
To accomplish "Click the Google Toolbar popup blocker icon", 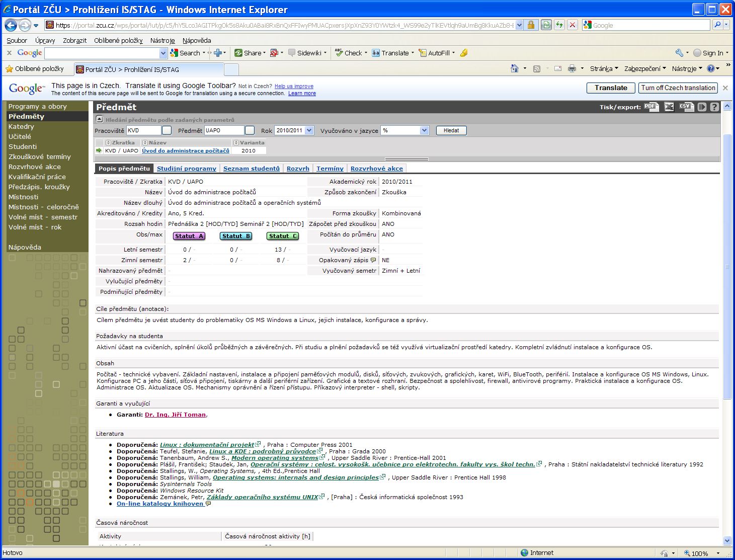I will [274, 53].
